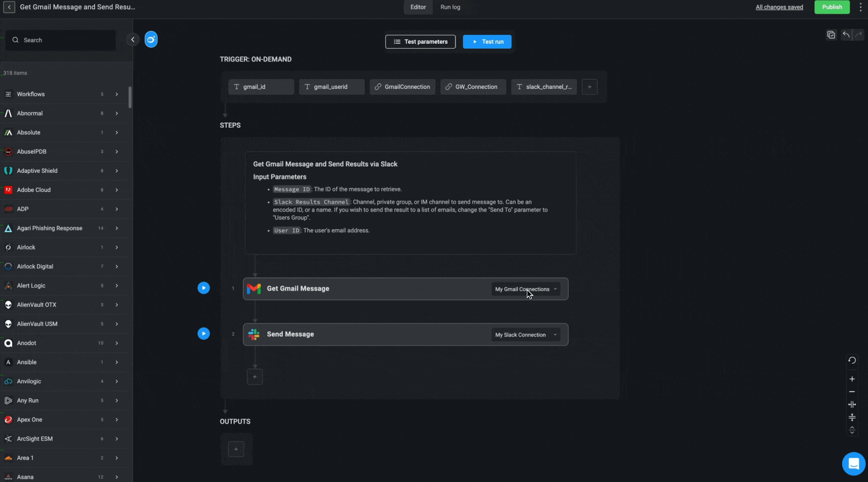This screenshot has width=868, height=482.
Task: Select the Editor tab
Action: click(418, 7)
